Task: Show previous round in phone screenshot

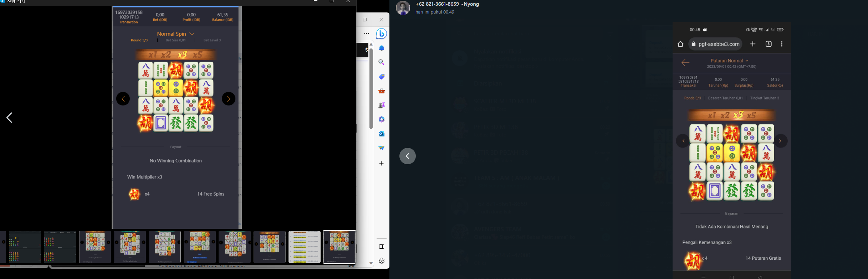Action: click(683, 141)
